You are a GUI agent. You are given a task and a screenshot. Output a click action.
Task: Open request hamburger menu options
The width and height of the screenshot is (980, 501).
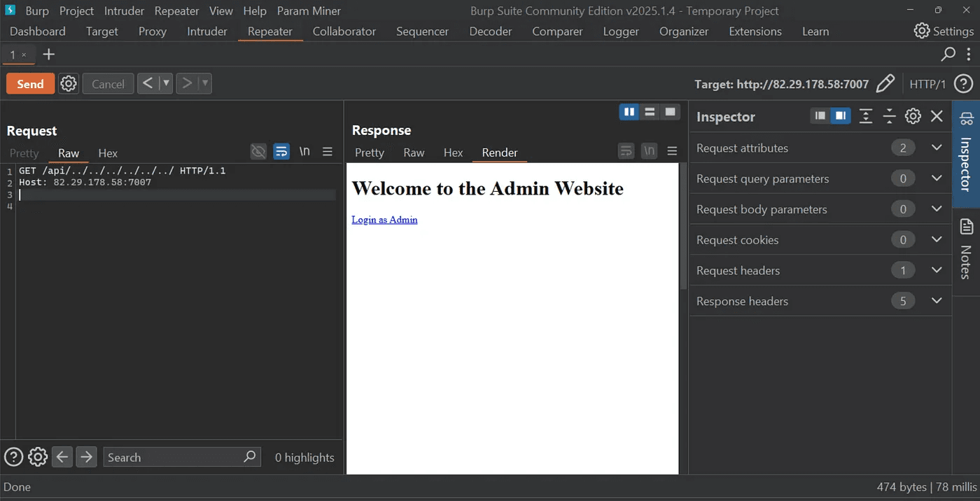tap(327, 152)
